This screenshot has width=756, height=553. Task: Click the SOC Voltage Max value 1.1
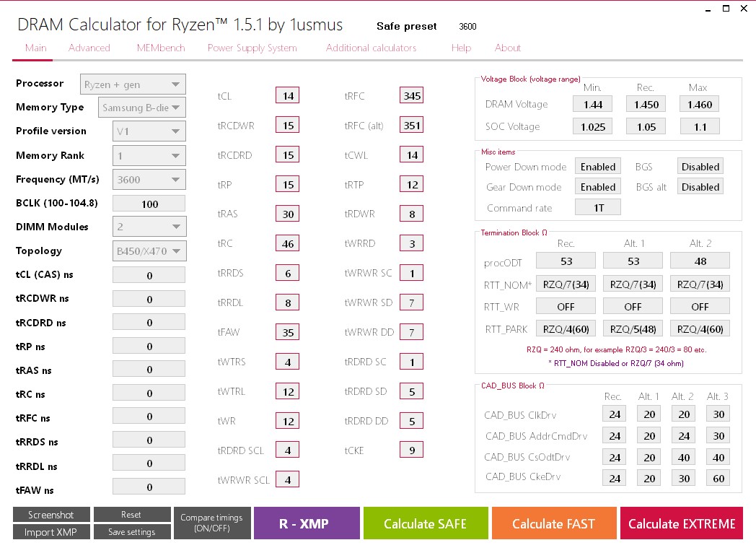(700, 126)
